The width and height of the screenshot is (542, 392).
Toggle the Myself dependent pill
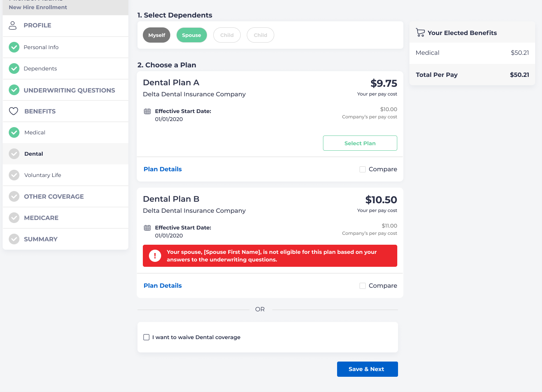[157, 35]
